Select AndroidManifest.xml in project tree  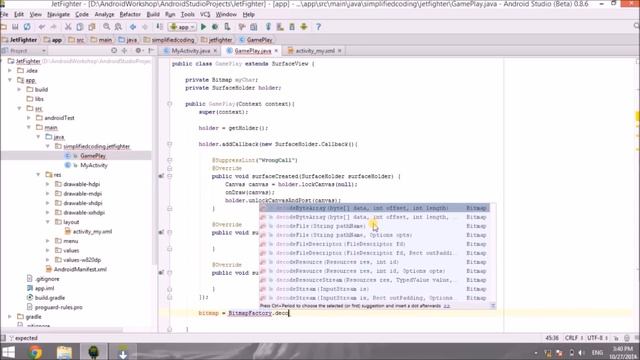tap(80, 269)
